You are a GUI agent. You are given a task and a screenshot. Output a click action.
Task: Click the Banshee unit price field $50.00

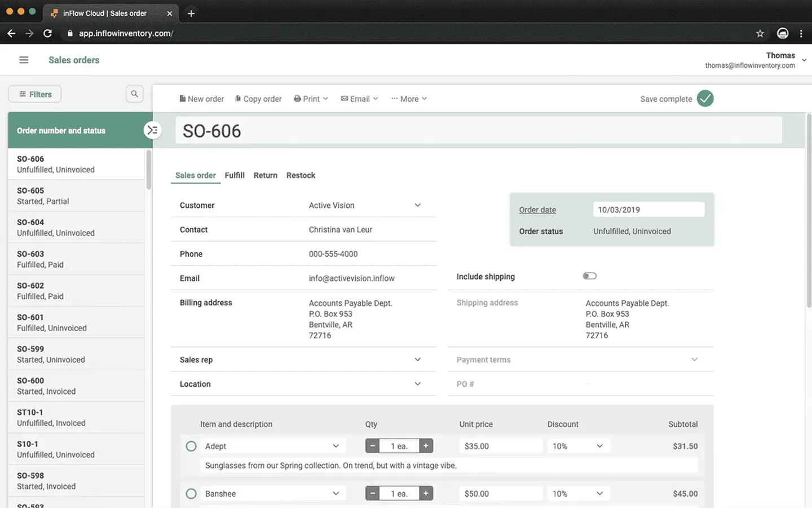coord(501,493)
